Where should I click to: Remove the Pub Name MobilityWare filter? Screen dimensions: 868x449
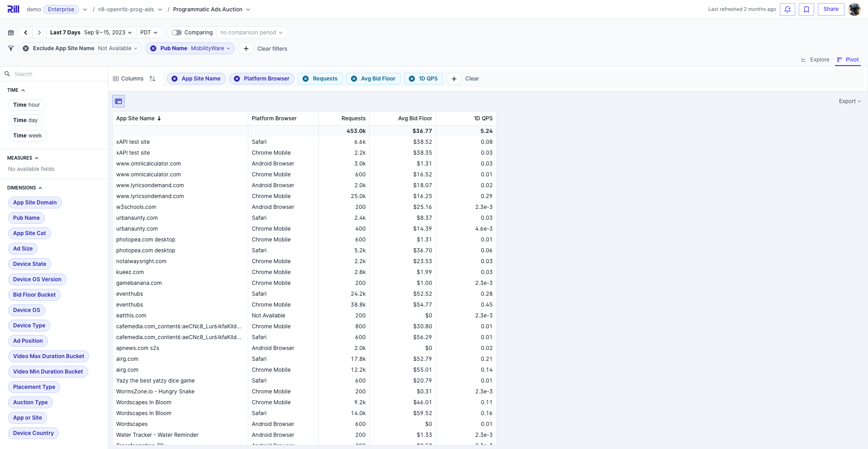(153, 48)
